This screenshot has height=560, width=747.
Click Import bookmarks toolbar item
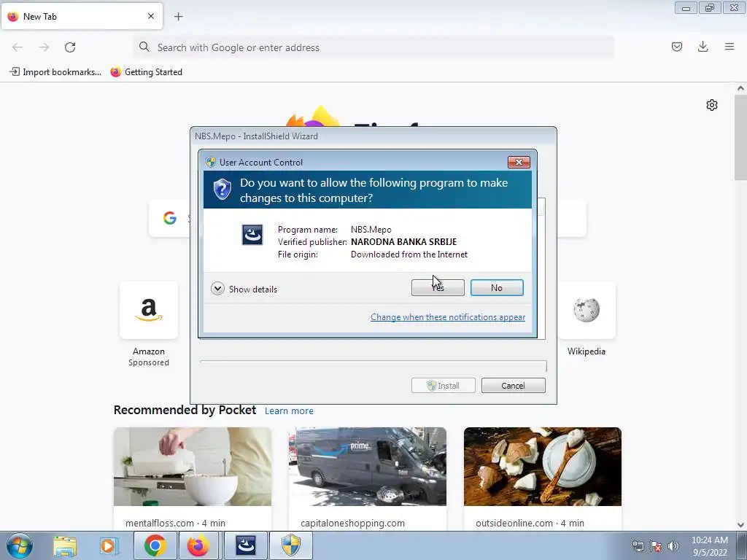click(x=55, y=72)
